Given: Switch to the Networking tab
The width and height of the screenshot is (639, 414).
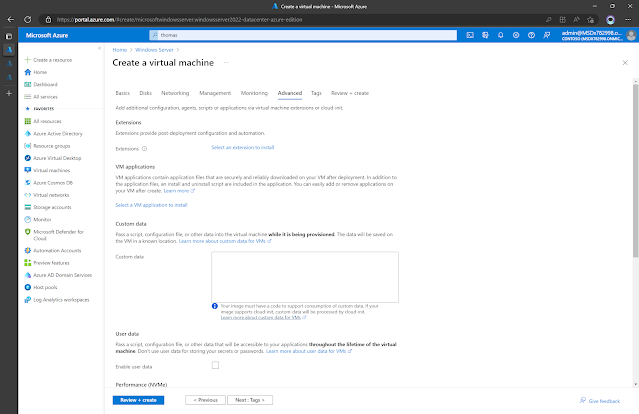Looking at the screenshot, I should coord(175,93).
